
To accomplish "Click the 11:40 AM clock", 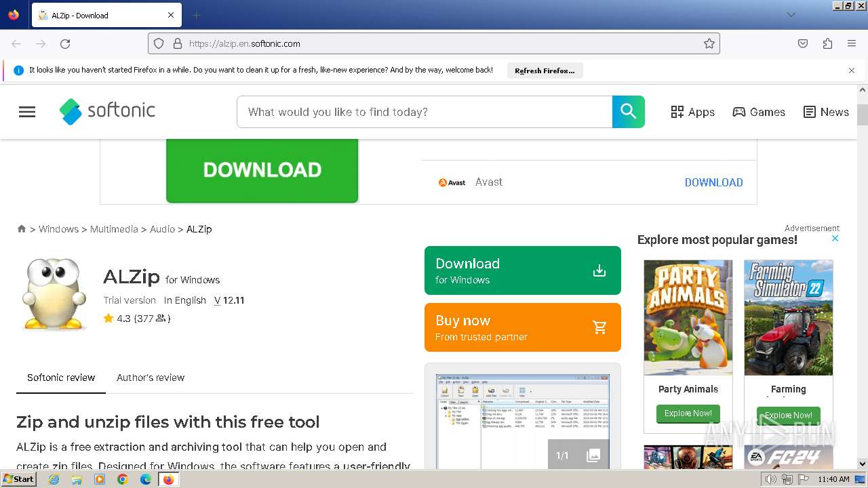I will tap(833, 479).
